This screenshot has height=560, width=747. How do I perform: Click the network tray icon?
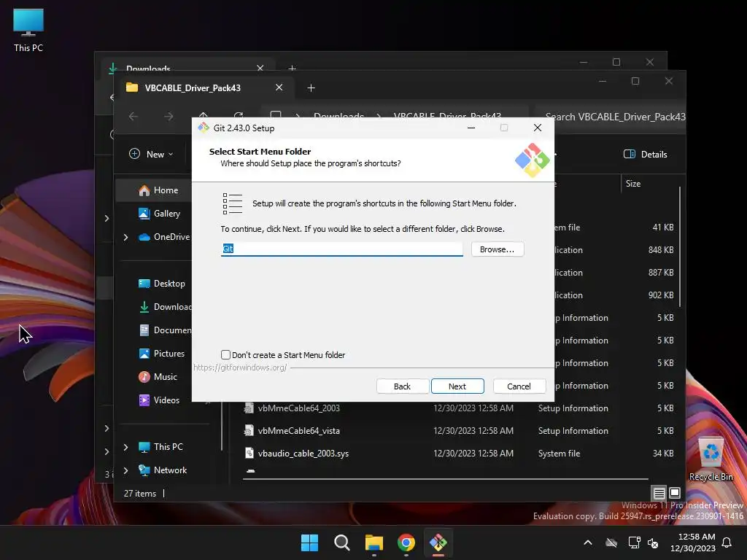point(634,542)
